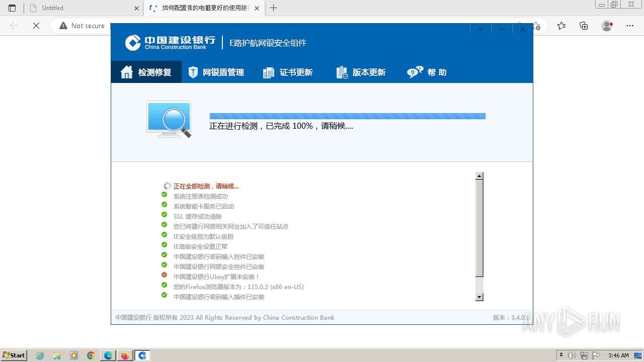The image size is (644, 362).
Task: Launch Internet Explorer from the taskbar
Action: click(x=40, y=355)
